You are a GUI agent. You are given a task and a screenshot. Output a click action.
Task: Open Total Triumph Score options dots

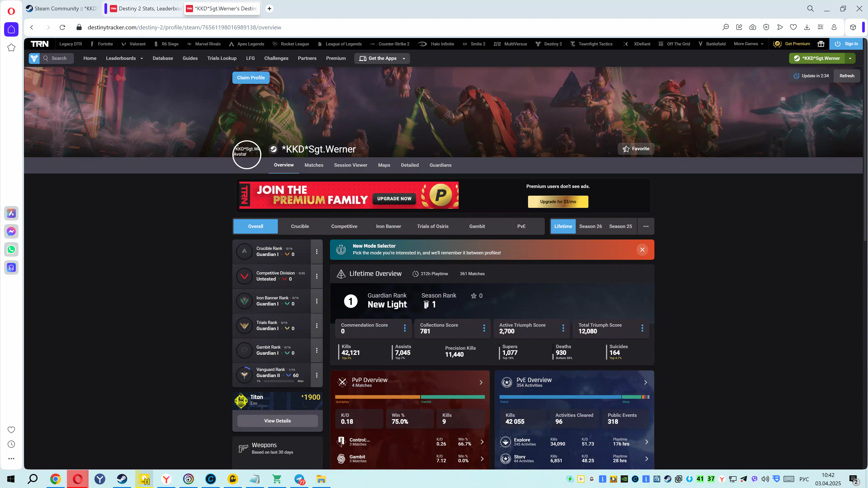coord(642,328)
